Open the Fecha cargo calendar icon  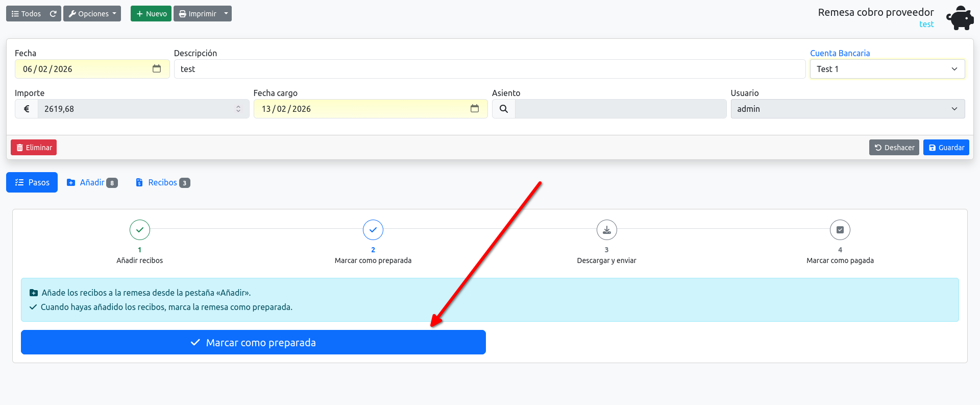tap(475, 108)
